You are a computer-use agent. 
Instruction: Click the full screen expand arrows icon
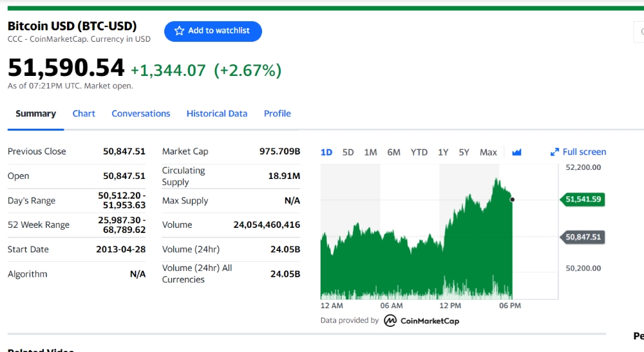554,153
